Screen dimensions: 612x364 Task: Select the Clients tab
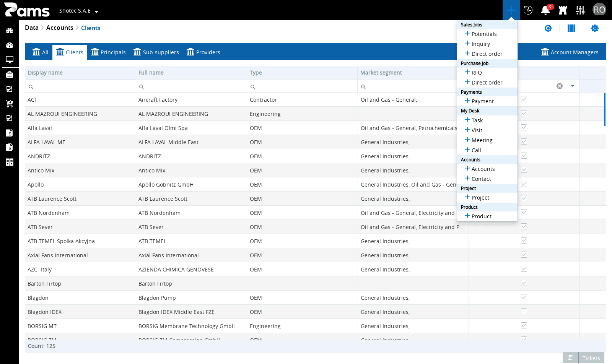(70, 52)
